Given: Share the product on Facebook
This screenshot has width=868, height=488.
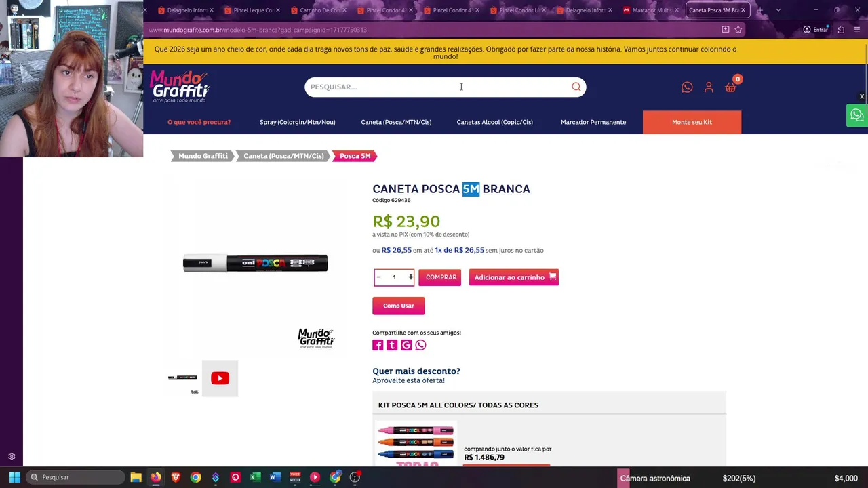Looking at the screenshot, I should coord(378,345).
